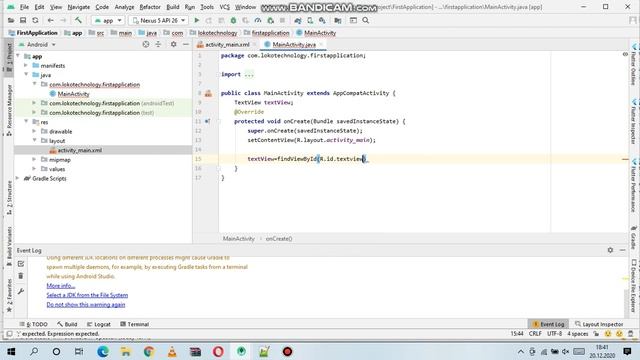The height and width of the screenshot is (360, 640).
Task: Open the Windows Start menu
Action: click(x=11, y=351)
